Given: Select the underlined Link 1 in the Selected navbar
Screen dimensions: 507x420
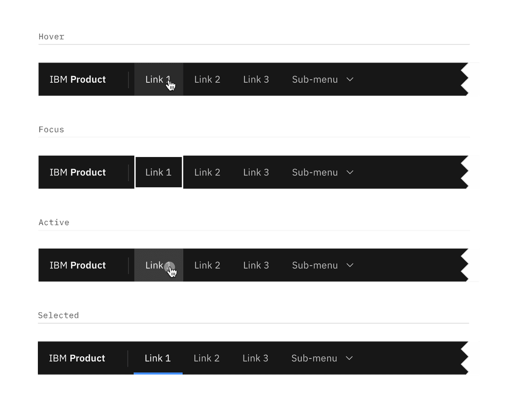Looking at the screenshot, I should 158,358.
